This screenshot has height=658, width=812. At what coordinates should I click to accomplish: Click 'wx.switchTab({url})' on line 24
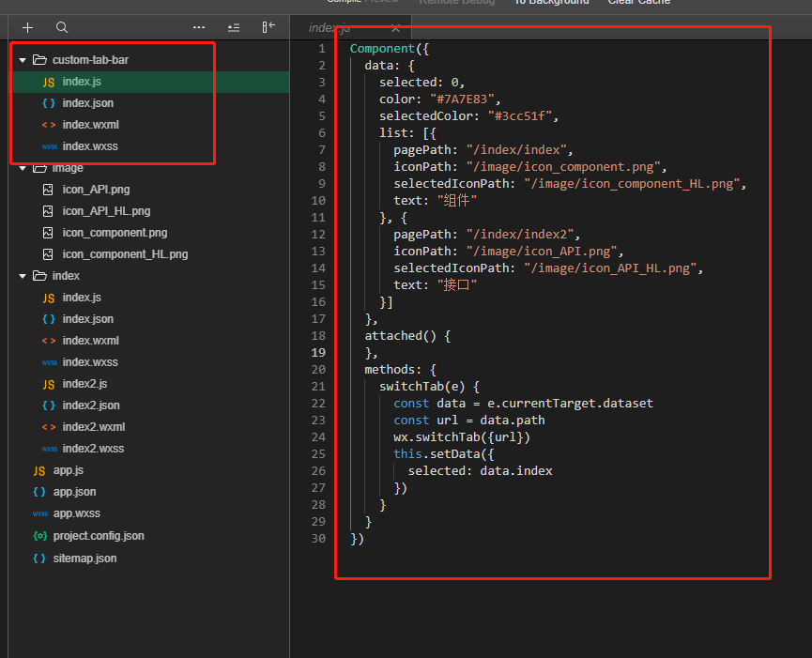[x=462, y=437]
